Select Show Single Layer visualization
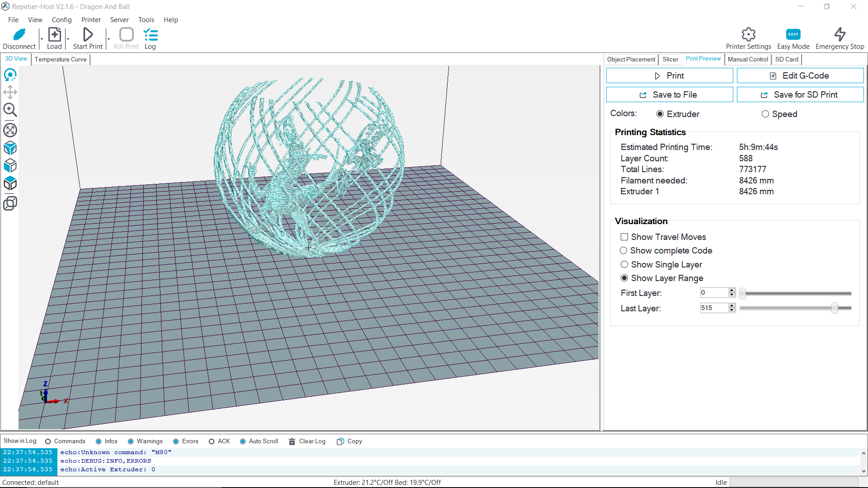Image resolution: width=868 pixels, height=488 pixels. (x=624, y=264)
